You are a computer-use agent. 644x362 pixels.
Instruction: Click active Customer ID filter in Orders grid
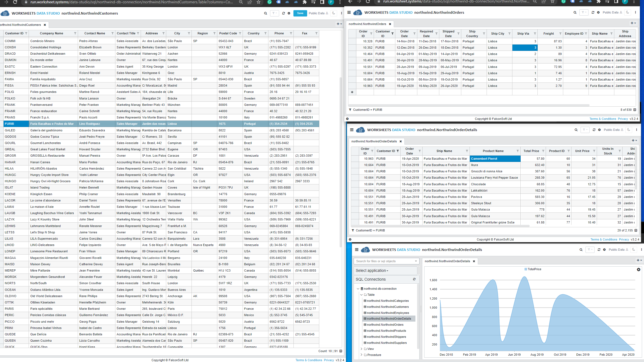(392, 34)
